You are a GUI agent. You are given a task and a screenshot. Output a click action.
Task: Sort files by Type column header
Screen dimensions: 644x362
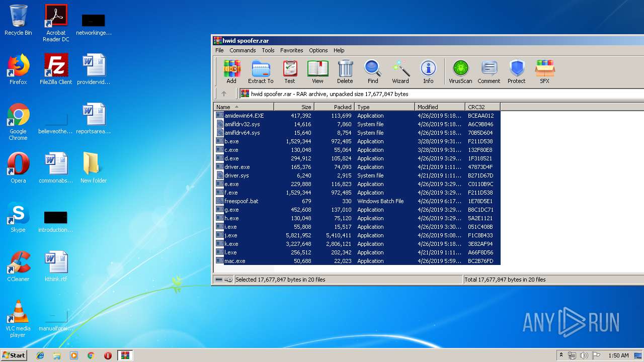tap(385, 107)
